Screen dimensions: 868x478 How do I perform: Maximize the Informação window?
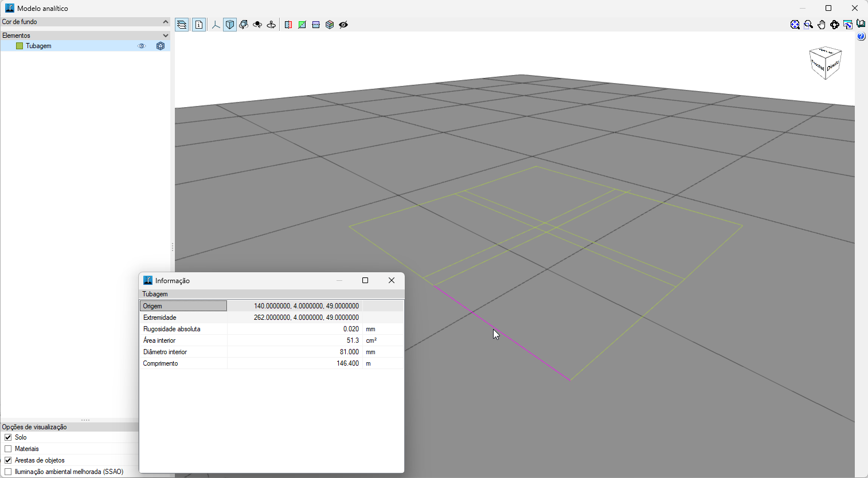point(365,280)
